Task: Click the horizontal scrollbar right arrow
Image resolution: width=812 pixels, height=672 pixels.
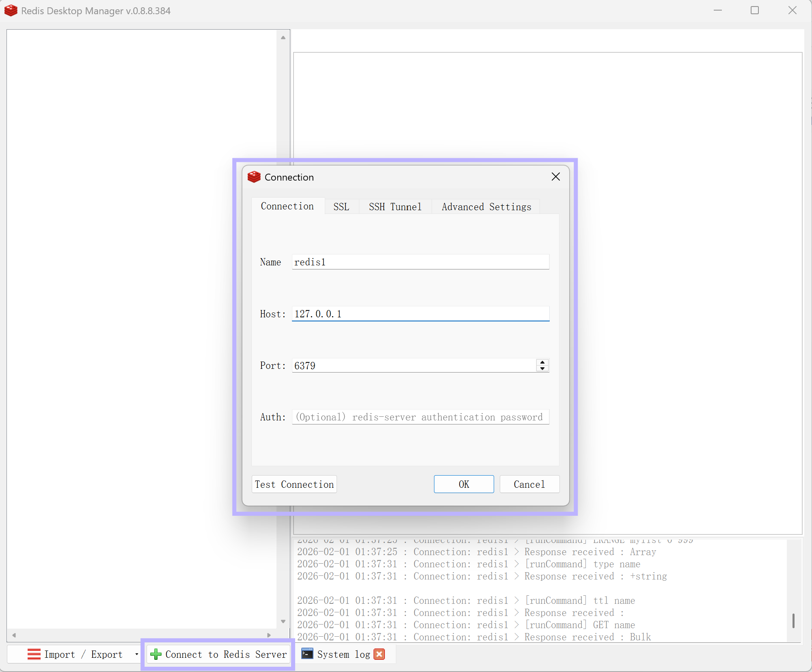Action: point(269,635)
